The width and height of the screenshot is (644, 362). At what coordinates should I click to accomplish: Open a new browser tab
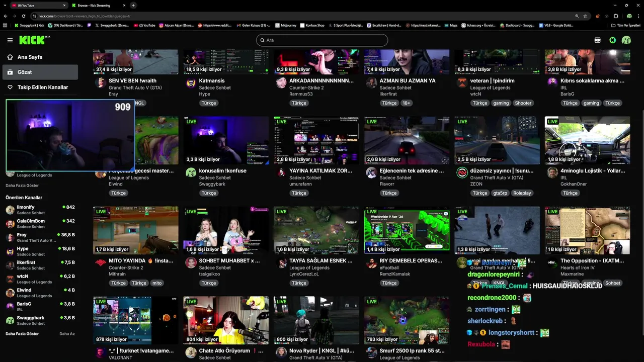coord(133,5)
